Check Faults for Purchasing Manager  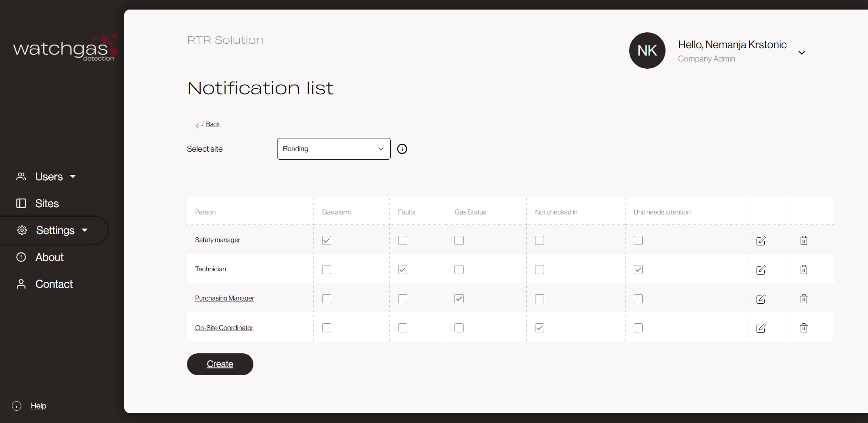pos(403,299)
